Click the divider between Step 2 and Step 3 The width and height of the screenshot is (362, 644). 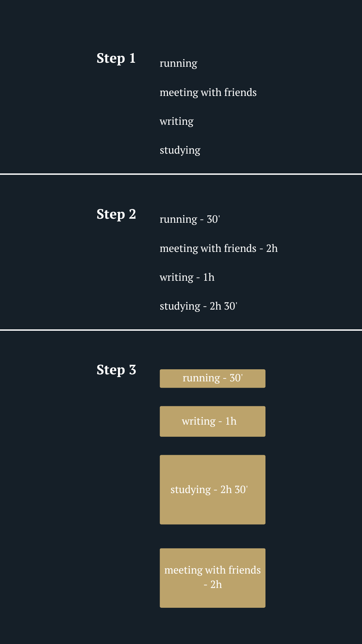(181, 330)
